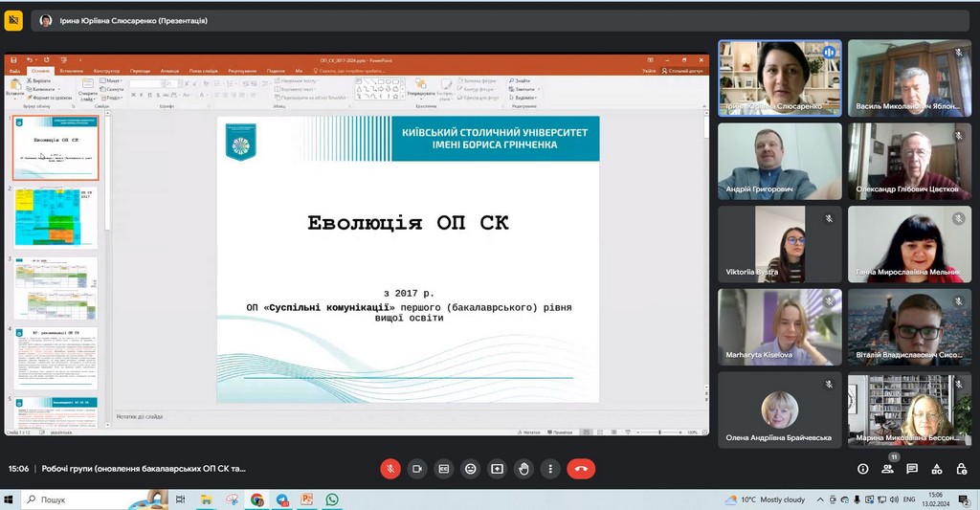Raise your hand in the meeting
This screenshot has width=980, height=510.
pos(523,469)
